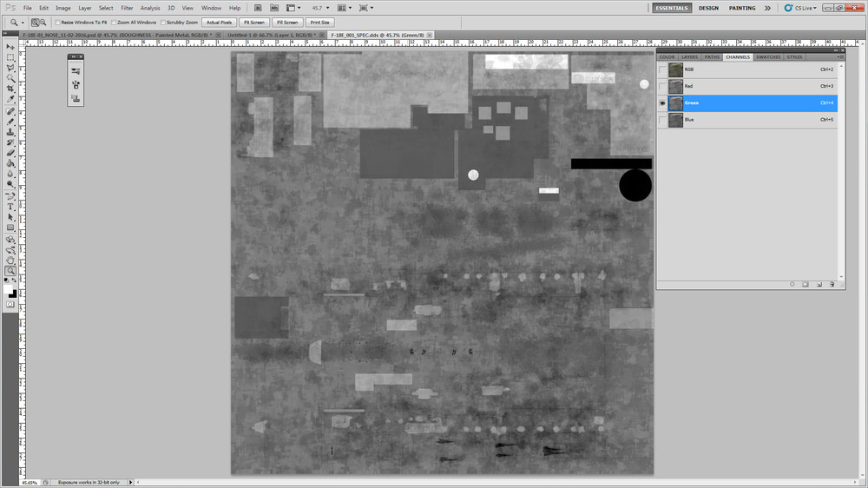The height and width of the screenshot is (488, 868).
Task: Open Clone Source icon in mini panel
Action: coord(76,99)
